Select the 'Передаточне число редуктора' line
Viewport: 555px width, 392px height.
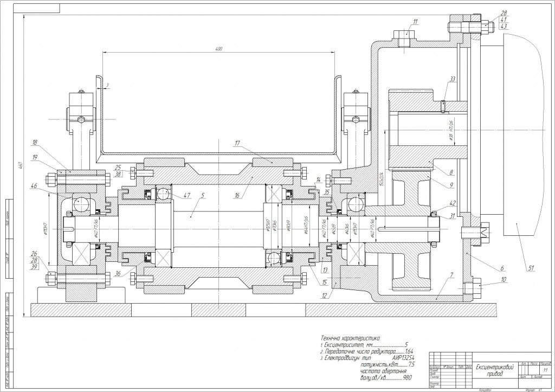tap(367, 352)
